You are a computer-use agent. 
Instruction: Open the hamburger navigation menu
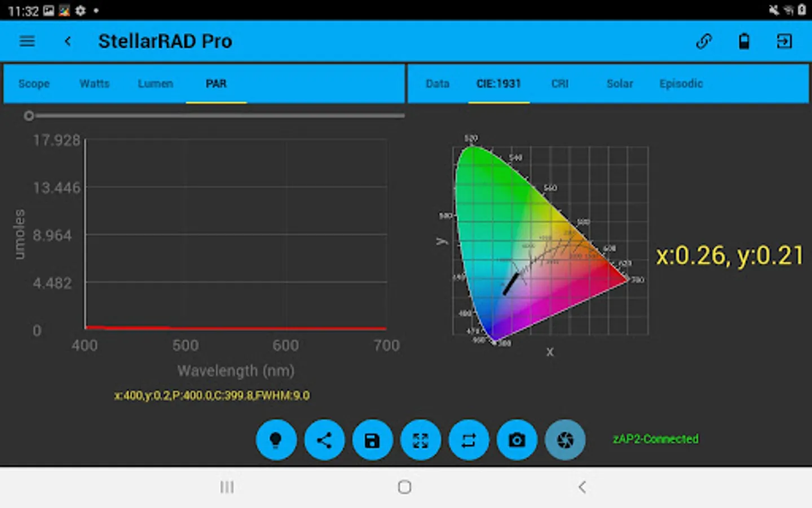27,41
